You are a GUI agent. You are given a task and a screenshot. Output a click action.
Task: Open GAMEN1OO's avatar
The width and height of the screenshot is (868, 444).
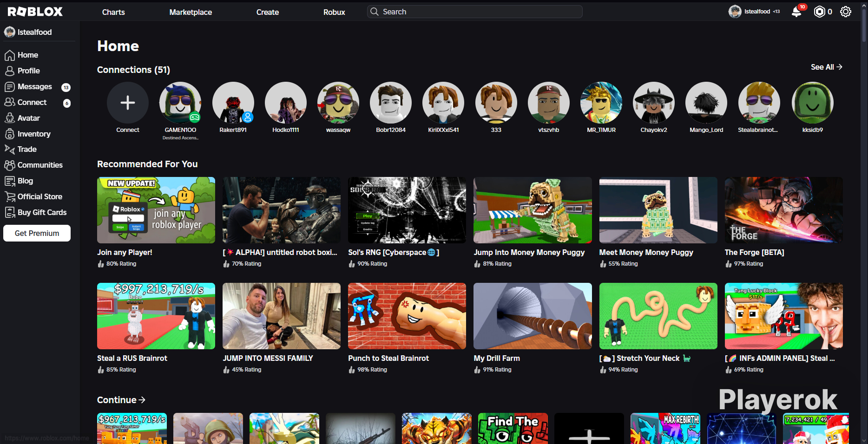[x=180, y=103]
